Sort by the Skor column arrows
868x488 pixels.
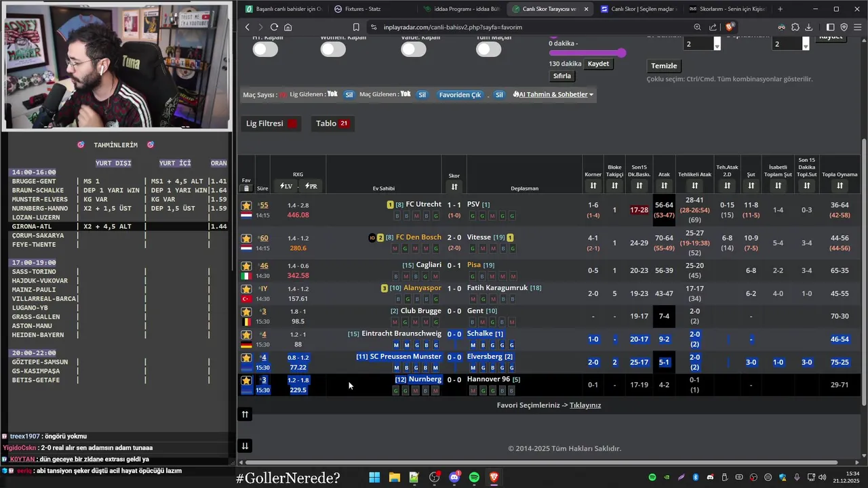pos(454,186)
